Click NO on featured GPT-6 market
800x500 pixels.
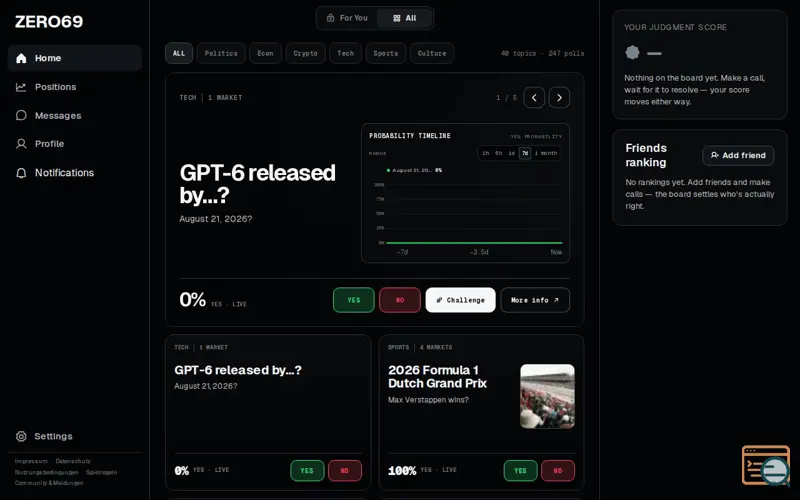click(x=399, y=300)
